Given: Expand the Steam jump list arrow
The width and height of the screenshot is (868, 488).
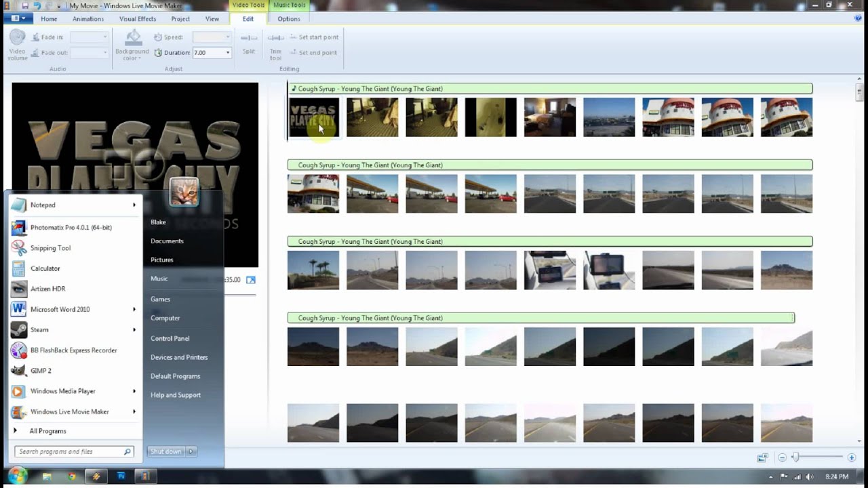Looking at the screenshot, I should 134,329.
